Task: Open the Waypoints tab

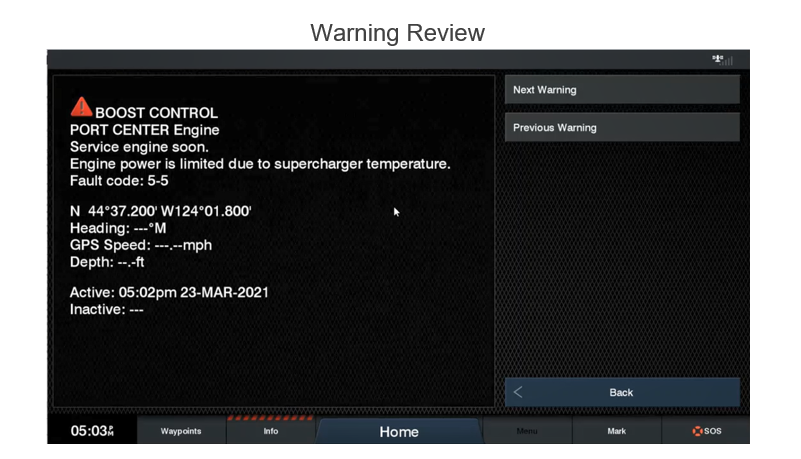Action: [x=181, y=431]
